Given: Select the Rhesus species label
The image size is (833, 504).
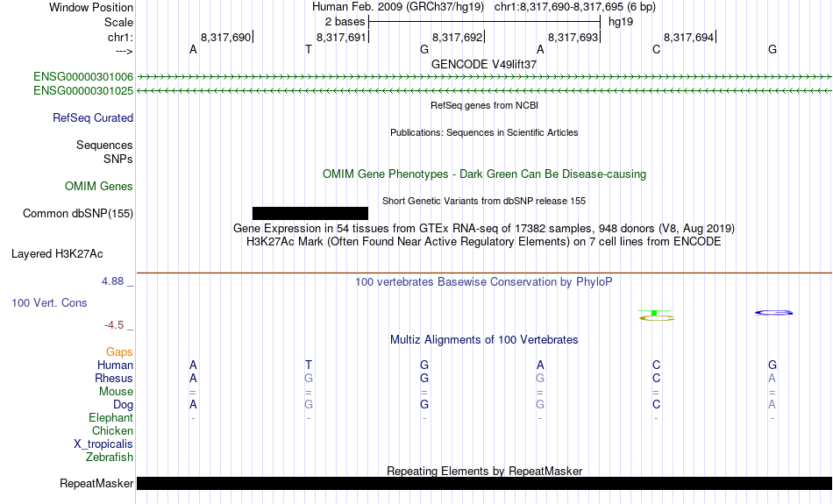Looking at the screenshot, I should tap(114, 378).
